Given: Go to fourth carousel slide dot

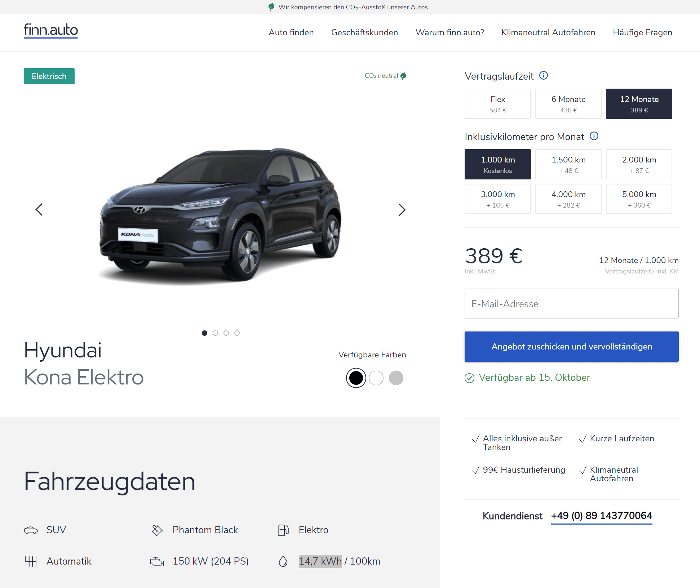Looking at the screenshot, I should point(237,333).
